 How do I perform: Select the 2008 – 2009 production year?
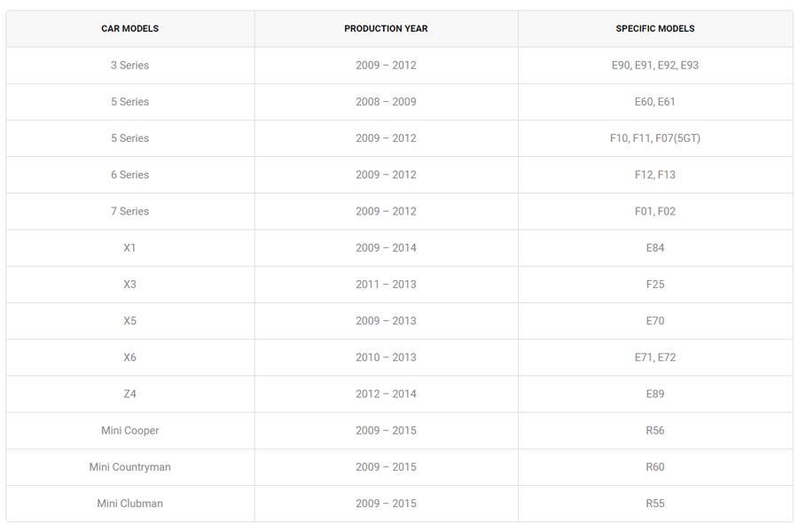pyautogui.click(x=386, y=102)
